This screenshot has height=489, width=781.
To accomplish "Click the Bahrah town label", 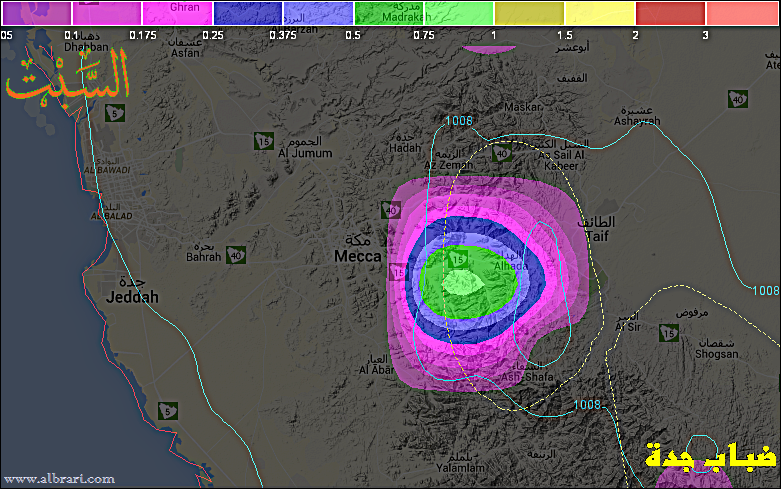I will click(203, 257).
